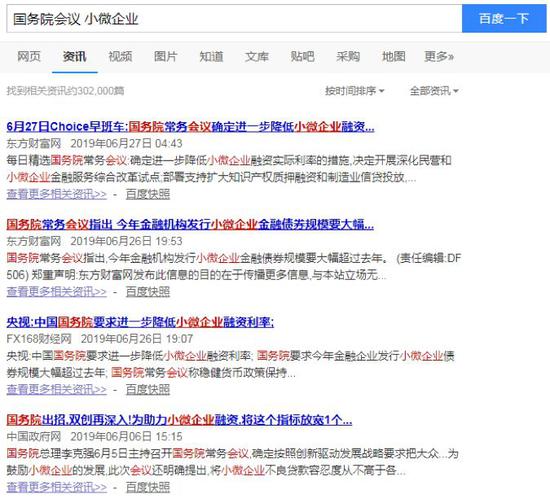
Task: Select the 采购 tab
Action: click(348, 56)
